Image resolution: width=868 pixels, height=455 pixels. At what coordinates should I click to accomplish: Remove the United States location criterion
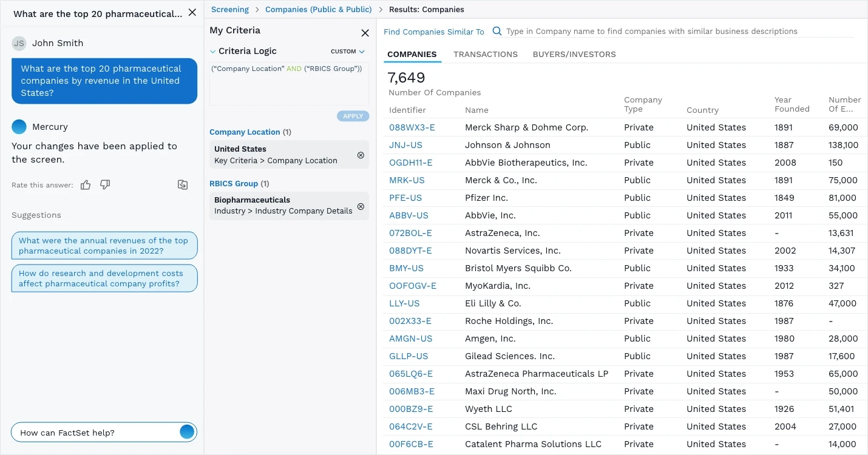[361, 155]
